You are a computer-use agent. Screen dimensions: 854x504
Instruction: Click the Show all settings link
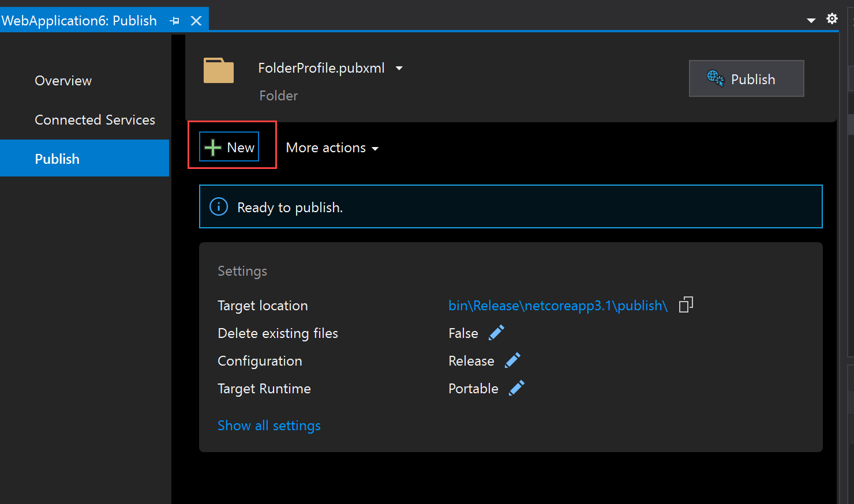click(269, 426)
